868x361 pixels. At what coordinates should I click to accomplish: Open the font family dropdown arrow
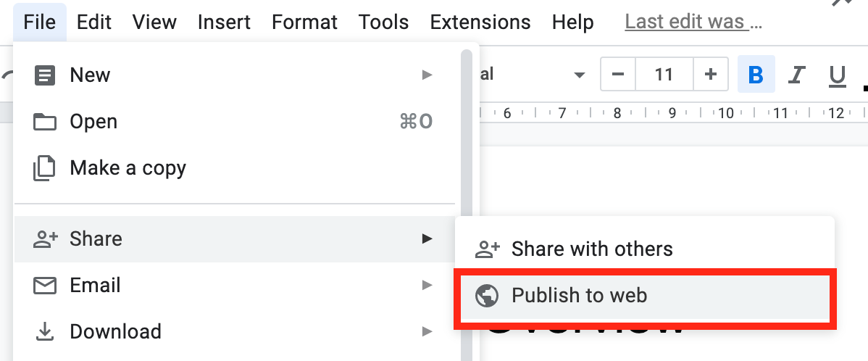[579, 75]
